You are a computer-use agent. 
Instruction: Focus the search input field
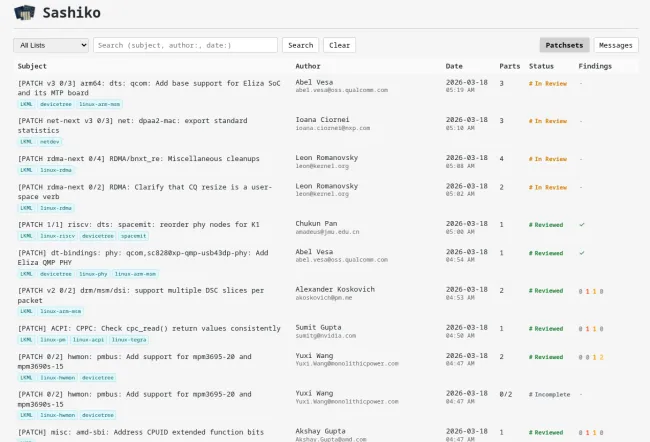tap(185, 45)
